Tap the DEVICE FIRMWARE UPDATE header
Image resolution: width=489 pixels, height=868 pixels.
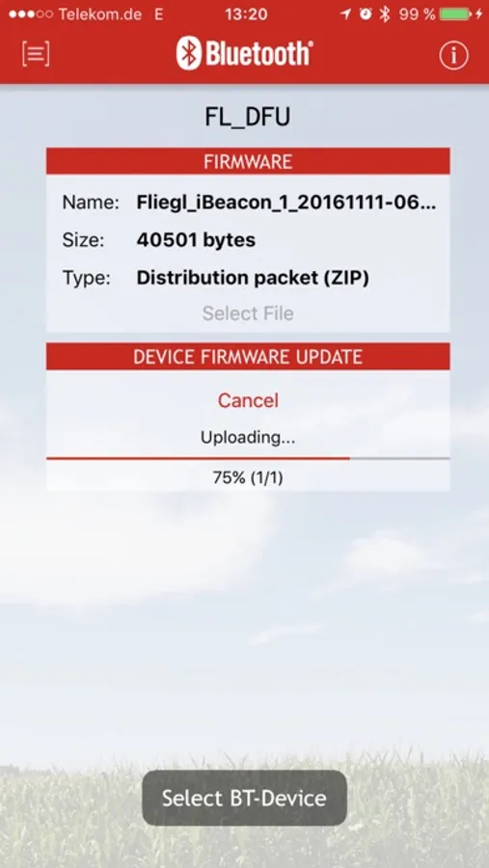coord(248,357)
